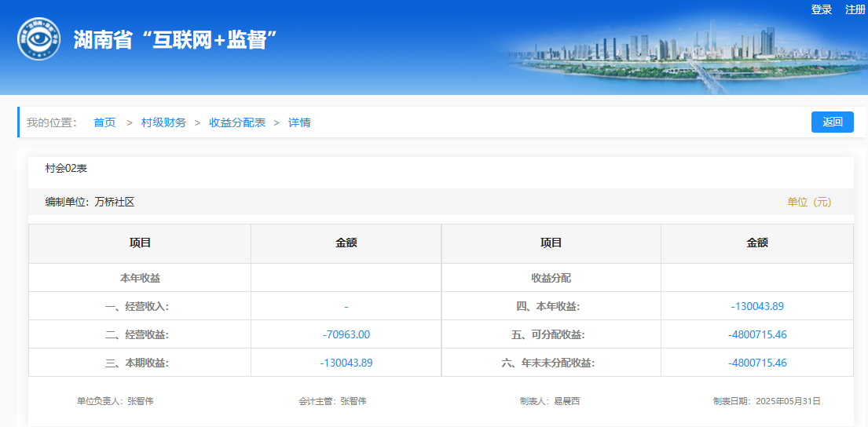Open -4800715.46 amount for 年末未分配收益

tap(757, 363)
